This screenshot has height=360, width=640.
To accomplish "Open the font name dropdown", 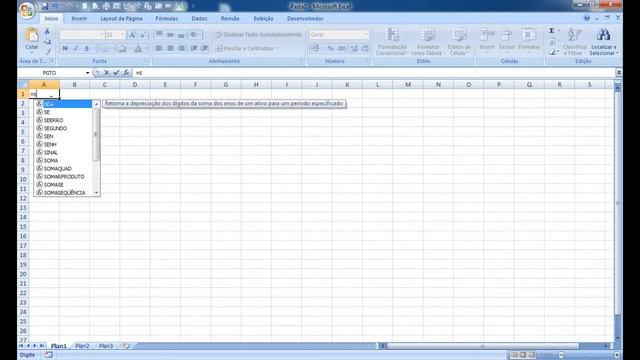I will [101, 35].
